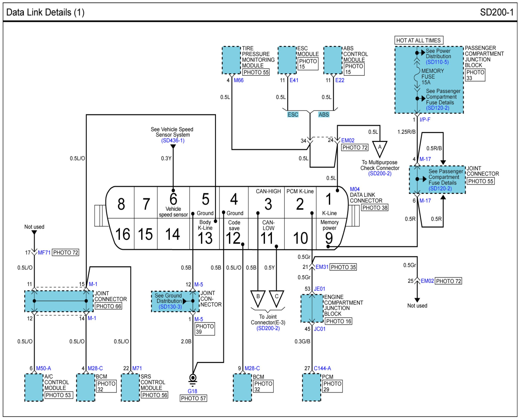520x420 pixels.
Task: Open SD200-2 Multipurpose Check Connector link
Action: point(380,174)
